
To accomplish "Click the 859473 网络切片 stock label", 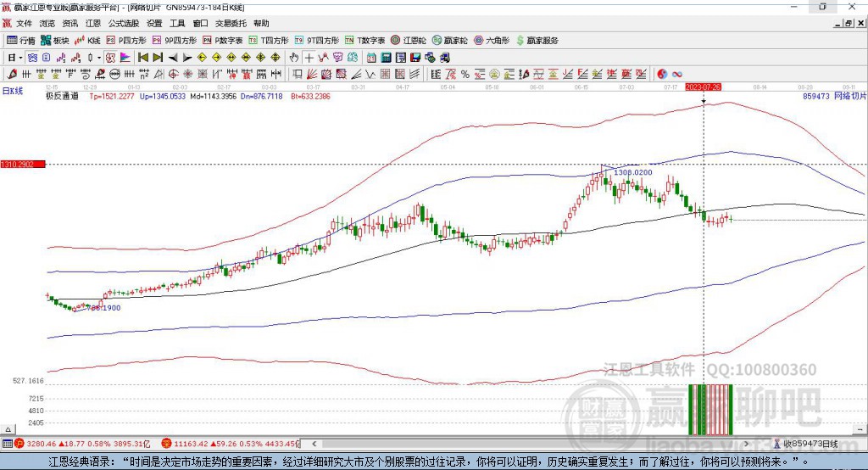I will [x=834, y=96].
